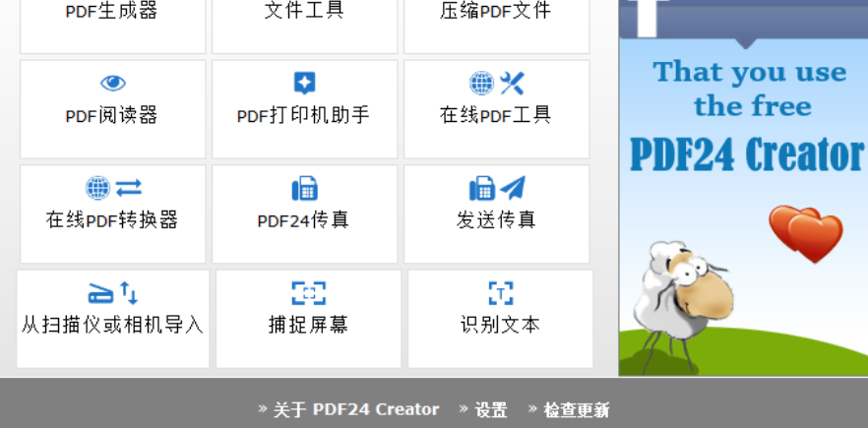Open the PDF阅读器 label
Screen dimensions: 868x428
pos(112,115)
